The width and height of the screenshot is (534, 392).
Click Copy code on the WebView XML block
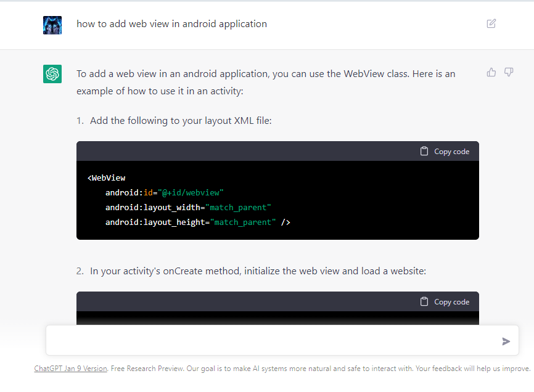click(x=451, y=151)
